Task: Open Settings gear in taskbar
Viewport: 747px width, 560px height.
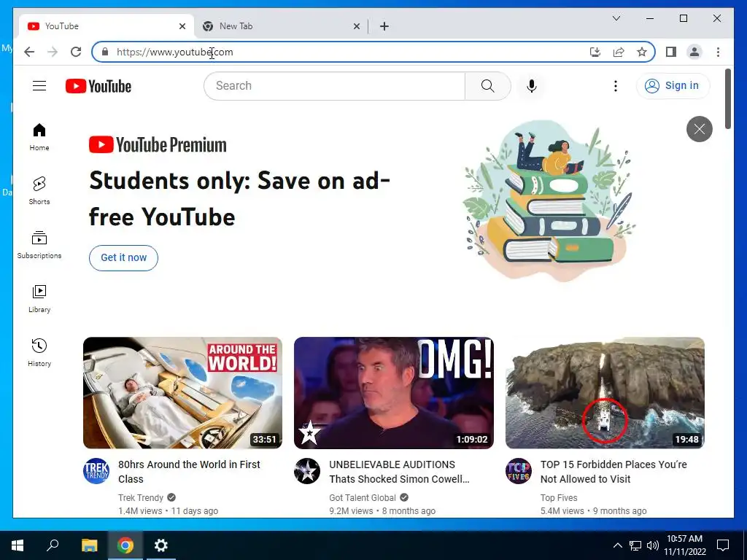Action: coord(161,545)
